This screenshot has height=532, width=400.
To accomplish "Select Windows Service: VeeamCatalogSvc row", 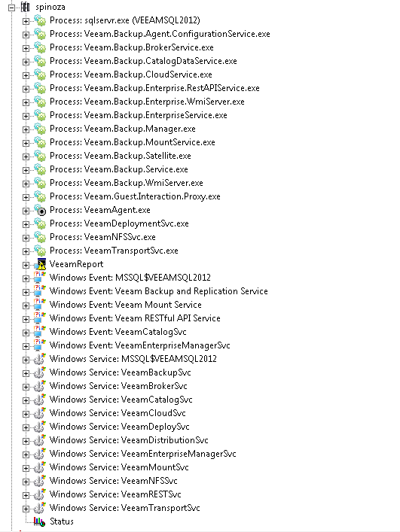I will pyautogui.click(x=121, y=400).
